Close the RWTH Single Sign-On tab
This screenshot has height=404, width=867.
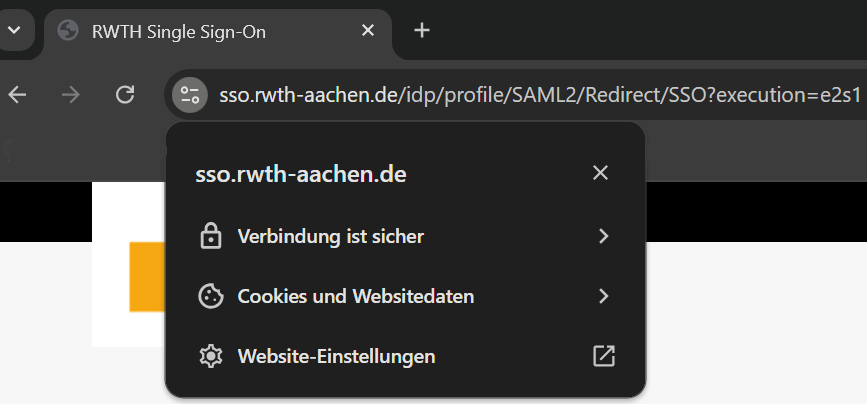368,30
